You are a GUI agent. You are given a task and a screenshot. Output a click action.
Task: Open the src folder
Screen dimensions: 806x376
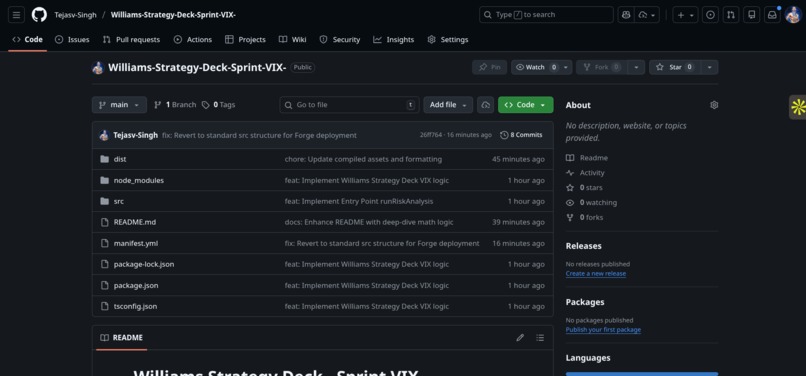[119, 202]
